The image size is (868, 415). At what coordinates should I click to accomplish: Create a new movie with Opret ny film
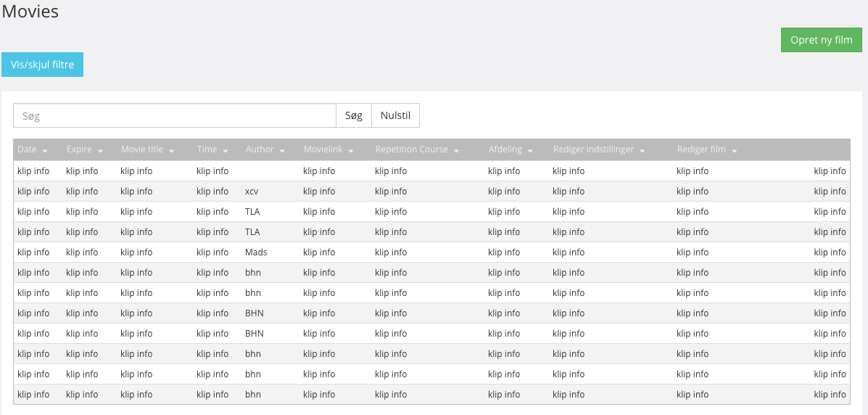coord(822,40)
